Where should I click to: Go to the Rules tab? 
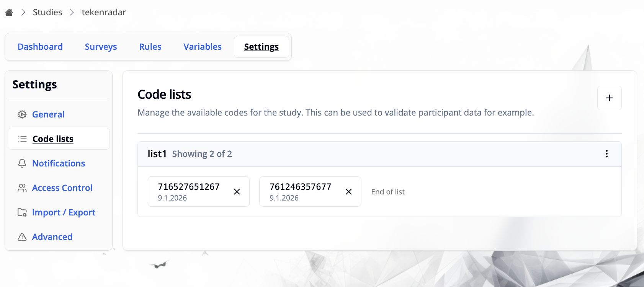tap(150, 47)
